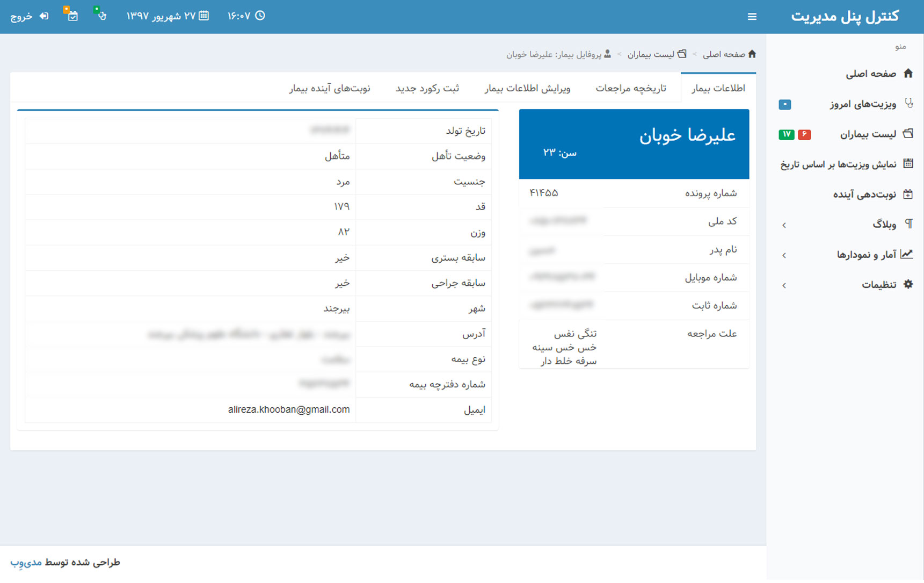
Task: Click the gear icon for تنظیمات
Action: (908, 284)
